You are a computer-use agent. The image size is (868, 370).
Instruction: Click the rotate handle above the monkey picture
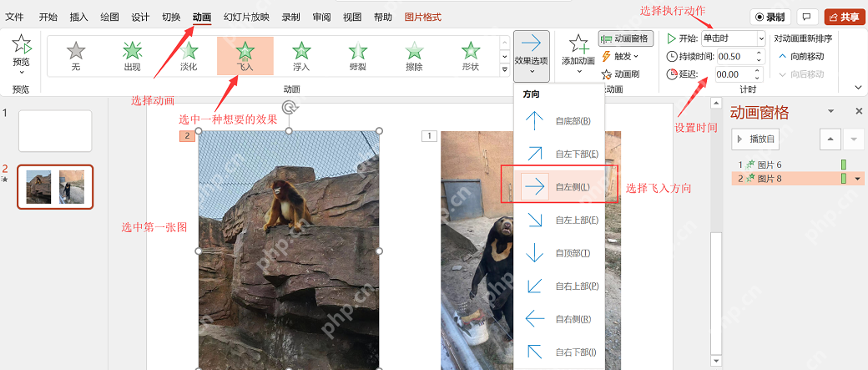[289, 106]
